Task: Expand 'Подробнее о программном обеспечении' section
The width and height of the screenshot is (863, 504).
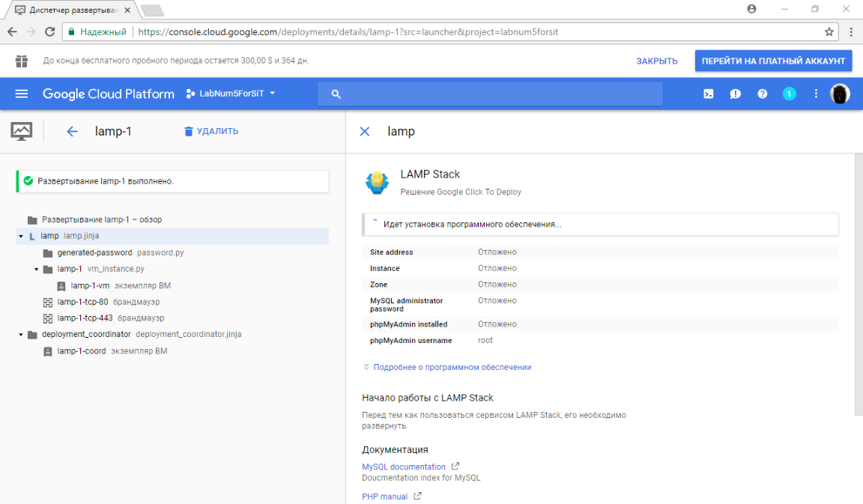Action: tap(447, 367)
